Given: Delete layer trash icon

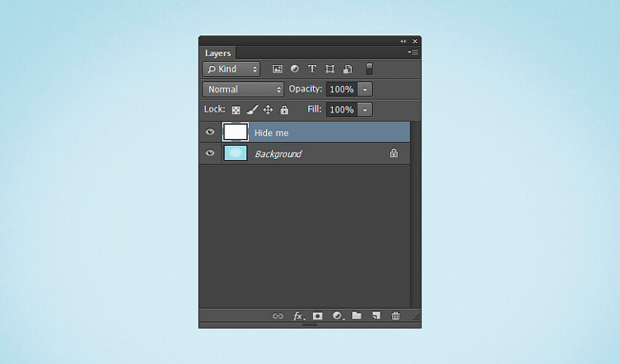Looking at the screenshot, I should [x=396, y=315].
